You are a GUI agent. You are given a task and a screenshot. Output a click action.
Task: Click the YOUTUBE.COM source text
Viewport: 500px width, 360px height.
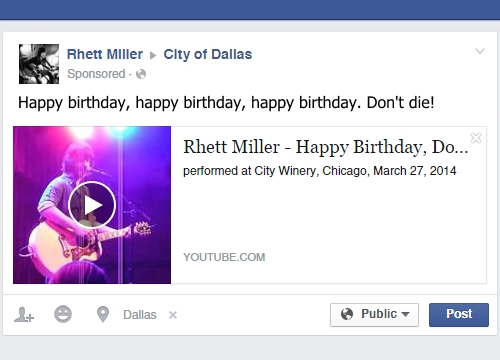(x=224, y=257)
